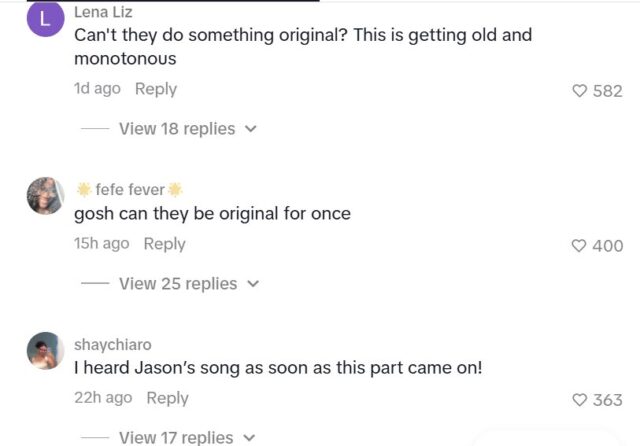This screenshot has width=640, height=446.
Task: Click the chevron beside View 18 replies
Action: [x=251, y=129]
